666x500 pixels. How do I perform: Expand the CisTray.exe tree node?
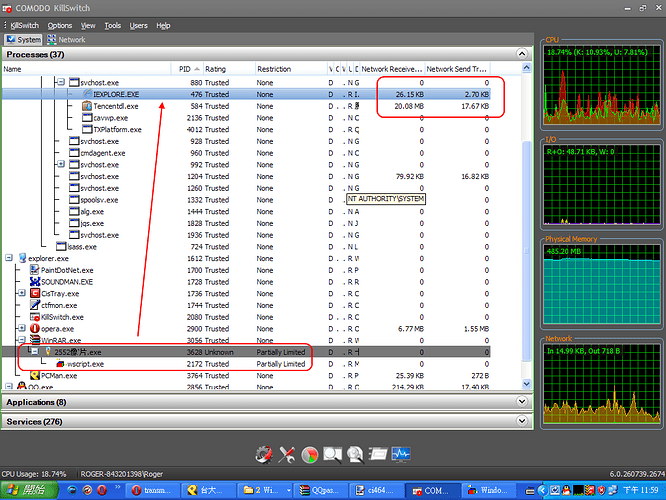pyautogui.click(x=22, y=293)
